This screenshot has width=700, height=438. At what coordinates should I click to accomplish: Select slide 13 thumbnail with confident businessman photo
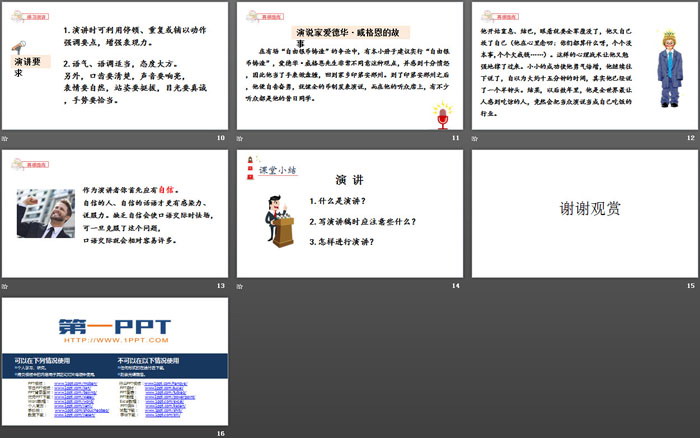115,213
